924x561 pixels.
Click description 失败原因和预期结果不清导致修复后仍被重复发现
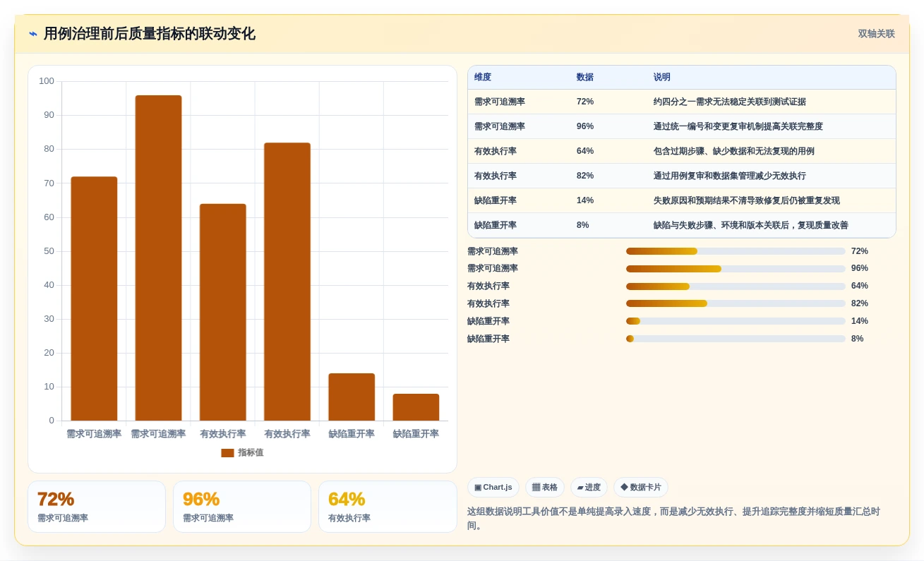pos(747,200)
